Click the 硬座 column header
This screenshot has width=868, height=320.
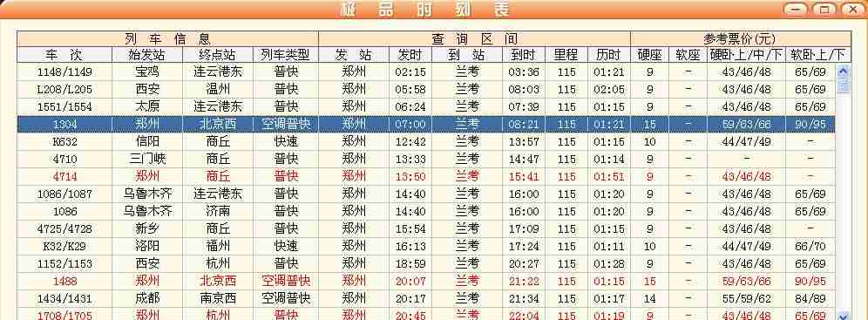(650, 55)
